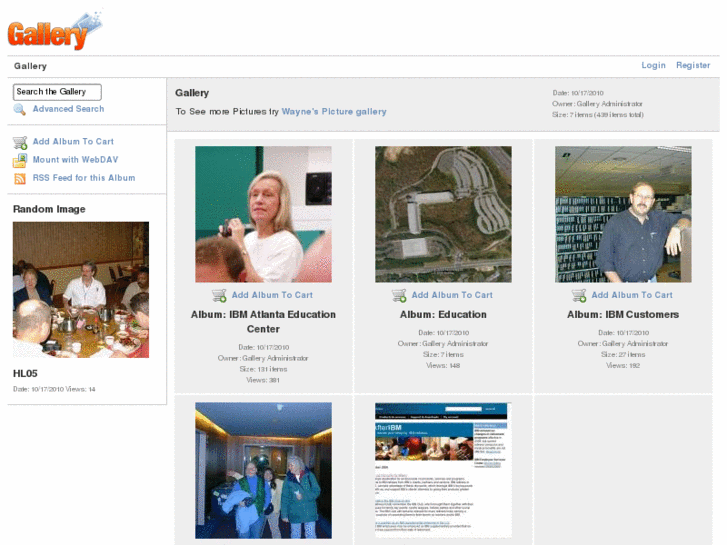Click the cart icon under IBM Customers thumbnail
Image resolution: width=727 pixels, height=545 pixels.
point(579,295)
